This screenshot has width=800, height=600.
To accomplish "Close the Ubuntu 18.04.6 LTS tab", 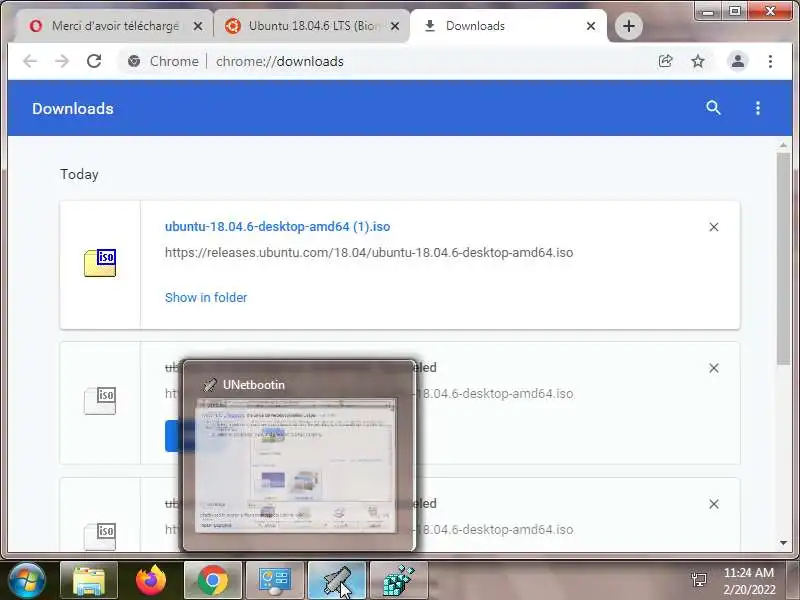I will coord(394,26).
